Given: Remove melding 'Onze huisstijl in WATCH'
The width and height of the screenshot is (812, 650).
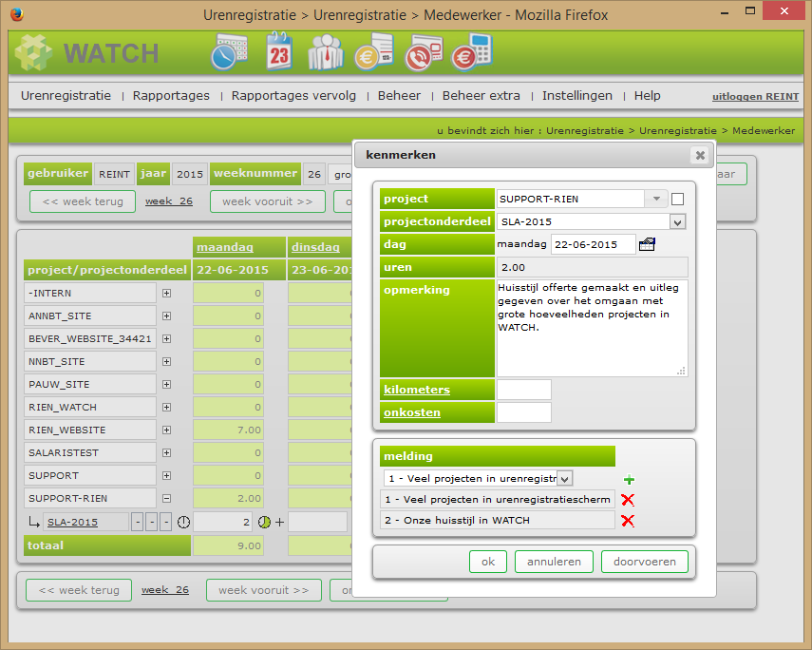Looking at the screenshot, I should tap(628, 521).
